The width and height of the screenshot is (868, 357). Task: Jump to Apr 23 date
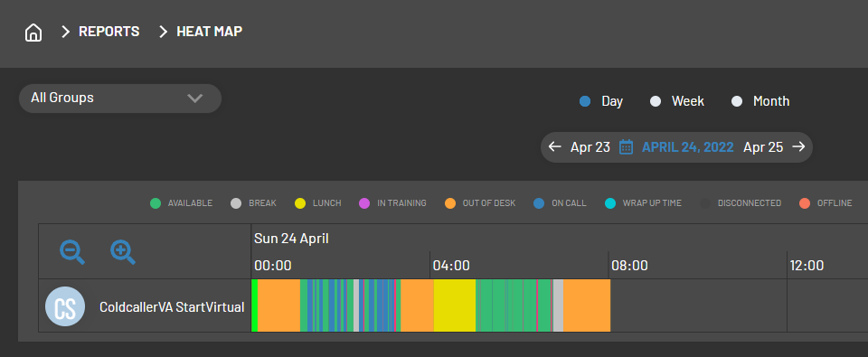coord(590,147)
